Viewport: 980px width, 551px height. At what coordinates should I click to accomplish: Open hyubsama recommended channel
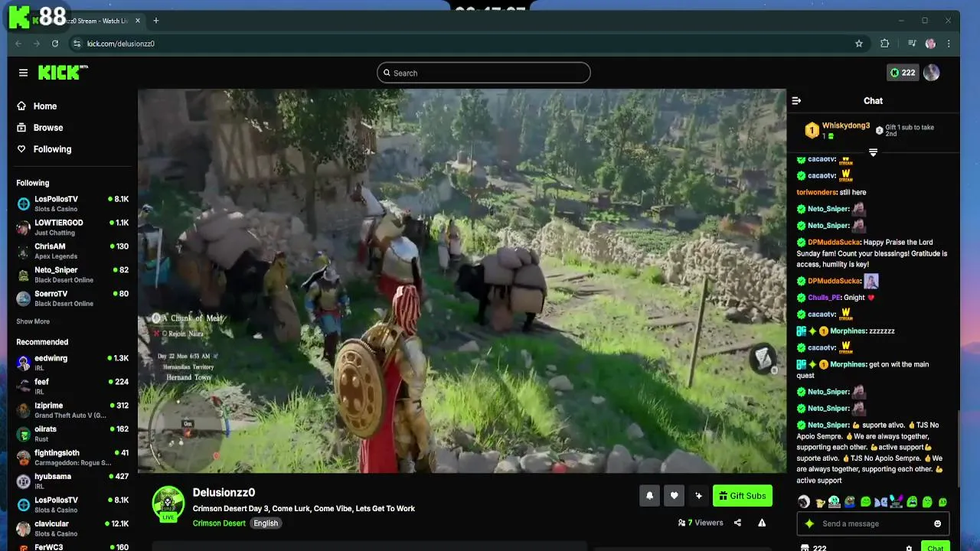point(73,481)
